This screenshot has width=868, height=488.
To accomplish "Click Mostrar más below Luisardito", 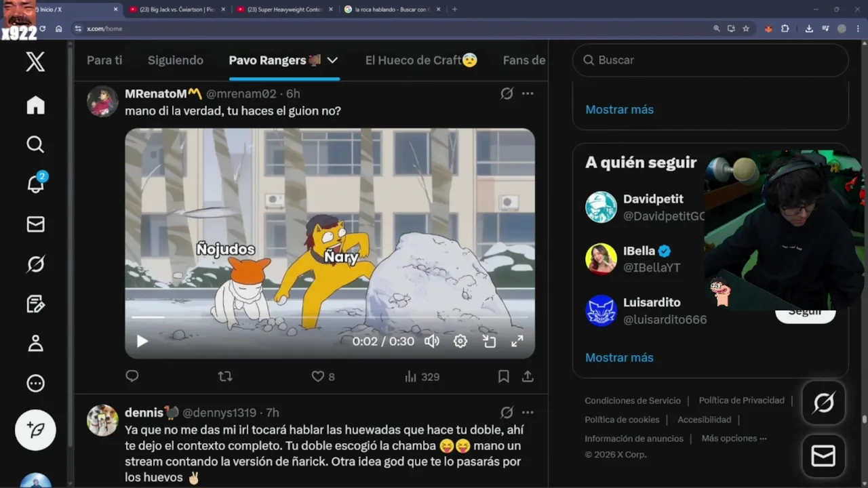I will pyautogui.click(x=619, y=357).
